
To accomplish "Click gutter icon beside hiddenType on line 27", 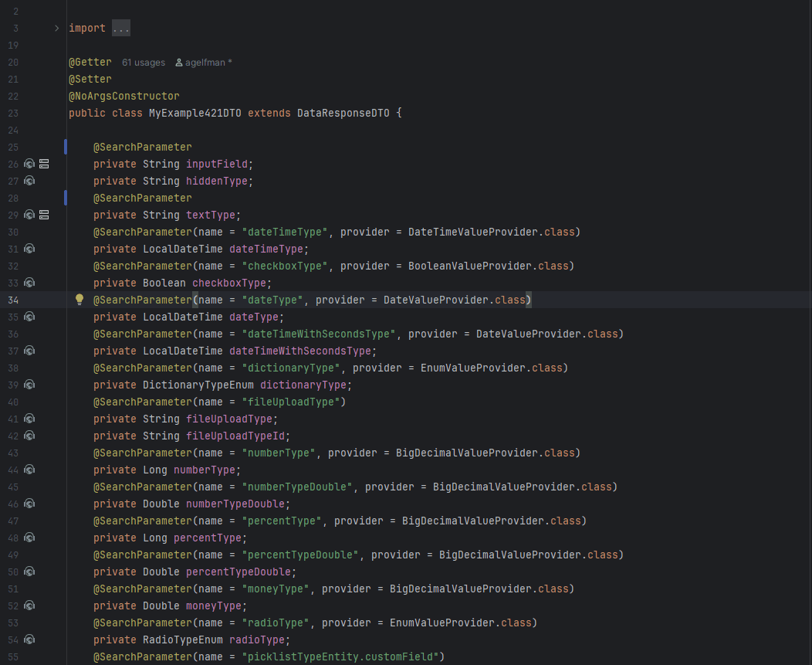I will tap(29, 181).
